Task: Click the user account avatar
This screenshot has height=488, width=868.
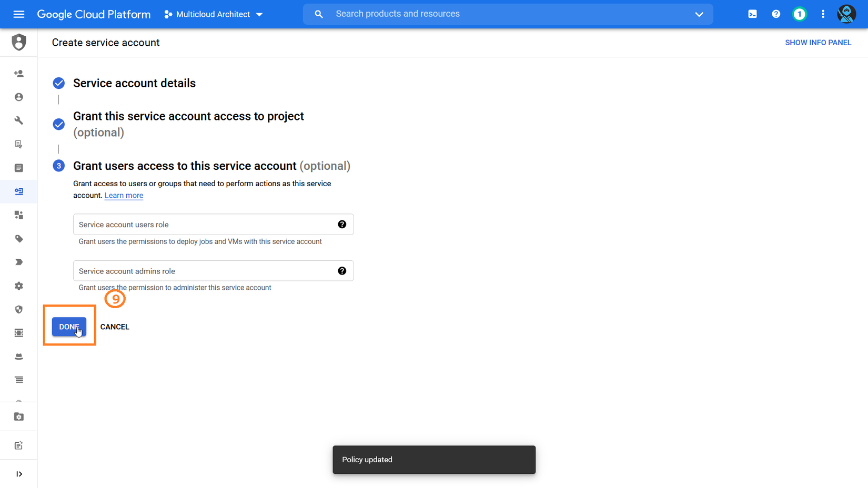Action: 846,14
